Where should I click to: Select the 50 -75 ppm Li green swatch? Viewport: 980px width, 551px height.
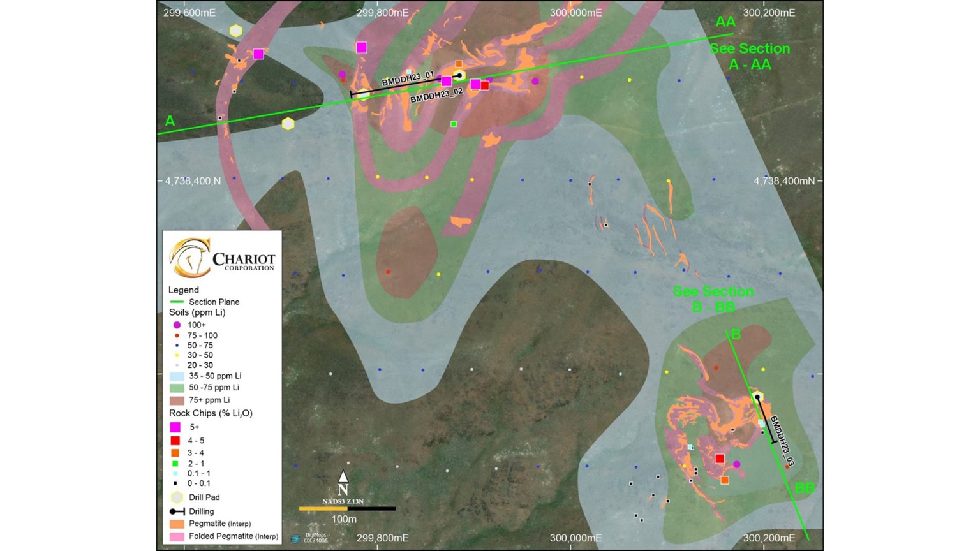(177, 388)
